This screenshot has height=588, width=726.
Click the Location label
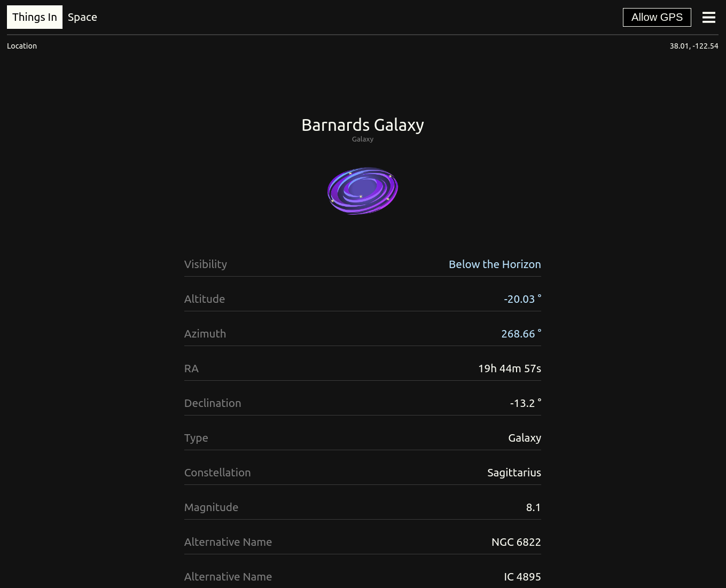tap(22, 46)
